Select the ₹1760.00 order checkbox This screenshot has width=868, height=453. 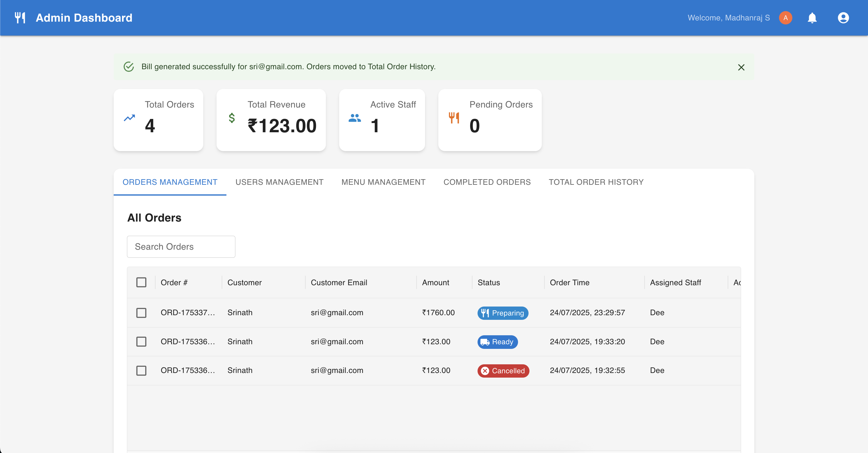(x=141, y=313)
